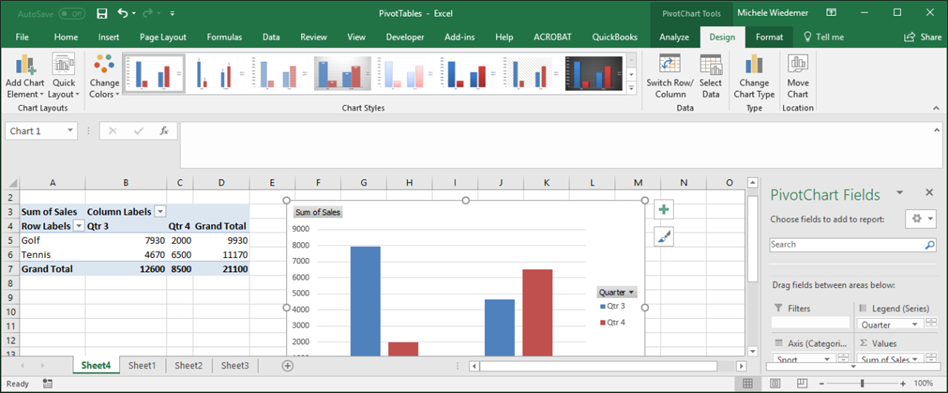Select the first chart style thumbnail

click(x=154, y=73)
